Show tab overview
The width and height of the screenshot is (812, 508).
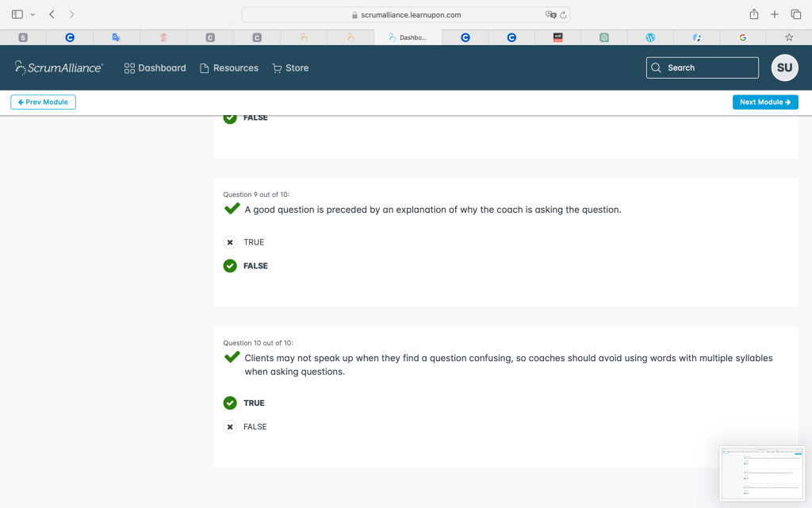tap(795, 14)
